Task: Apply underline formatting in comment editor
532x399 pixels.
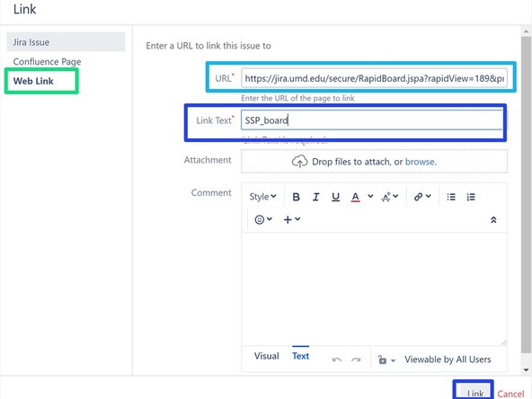Action: [335, 197]
